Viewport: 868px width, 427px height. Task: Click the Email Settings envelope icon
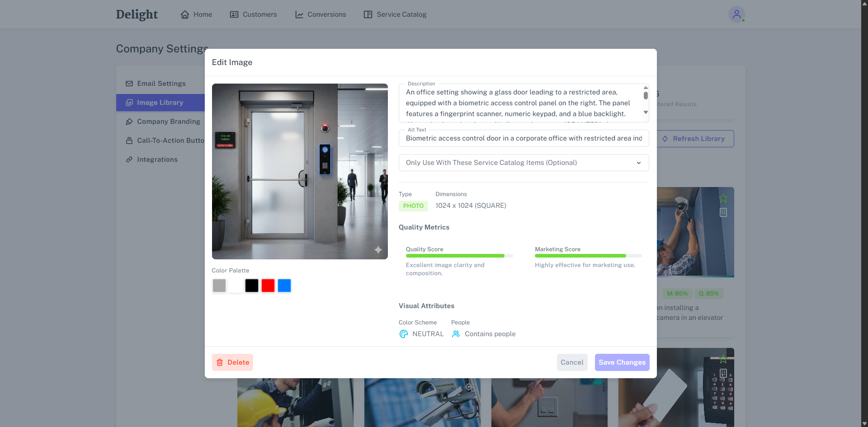click(129, 84)
